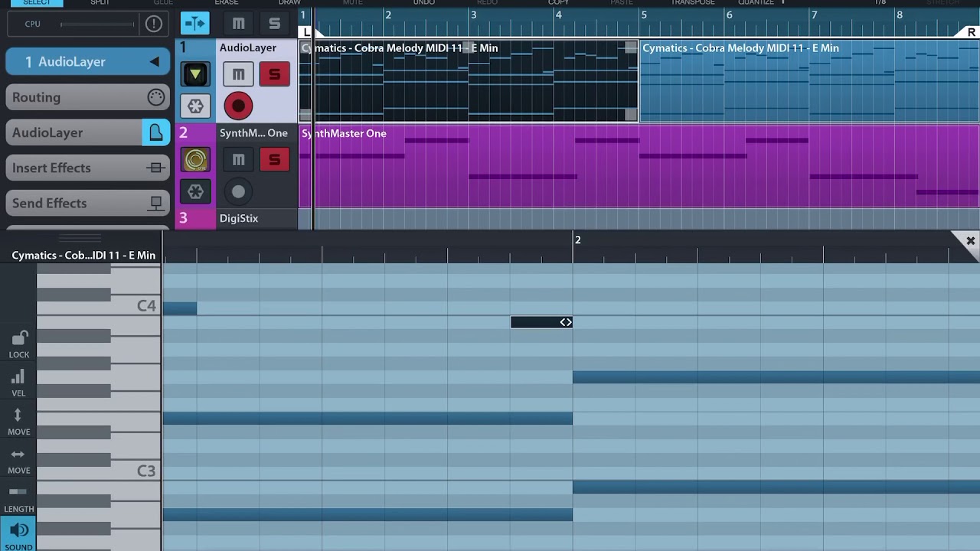Click the MIDI connector icon on Routing
Image resolution: width=980 pixels, height=551 pixels.
click(155, 97)
